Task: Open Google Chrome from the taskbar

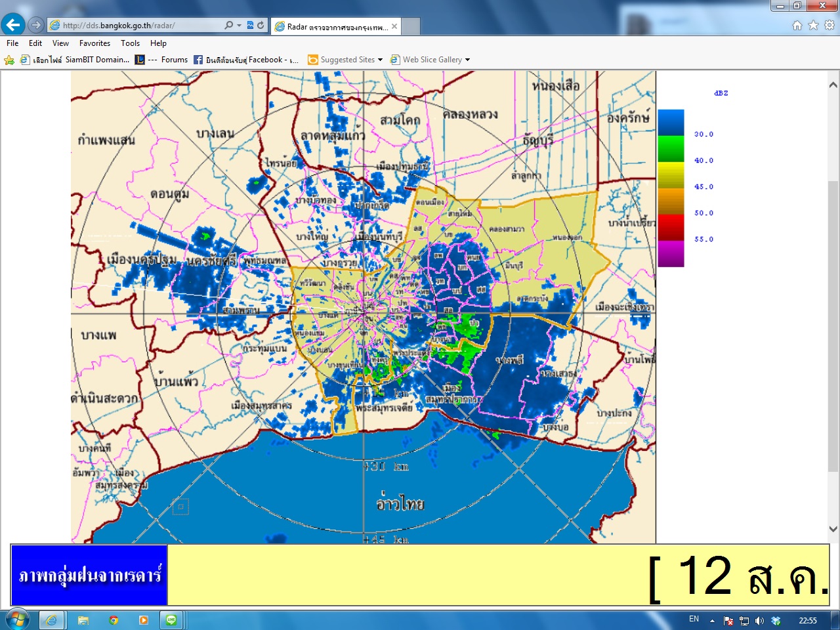Action: [114, 620]
